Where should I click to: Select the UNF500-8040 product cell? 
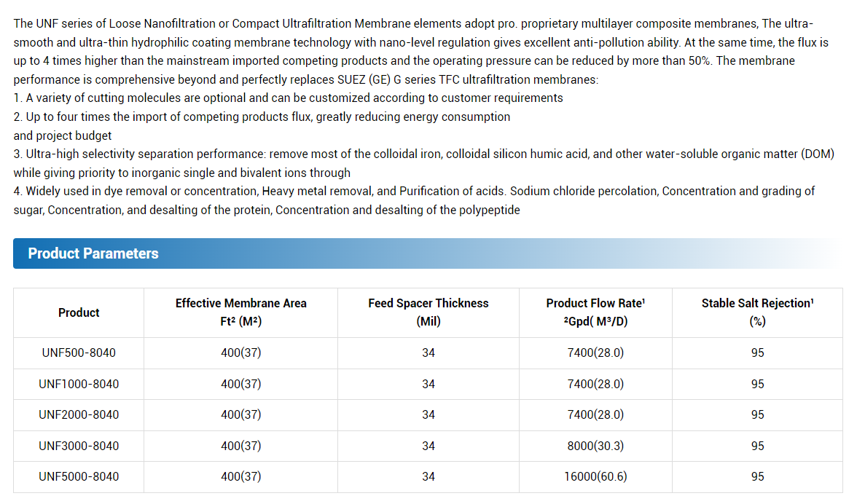79,353
